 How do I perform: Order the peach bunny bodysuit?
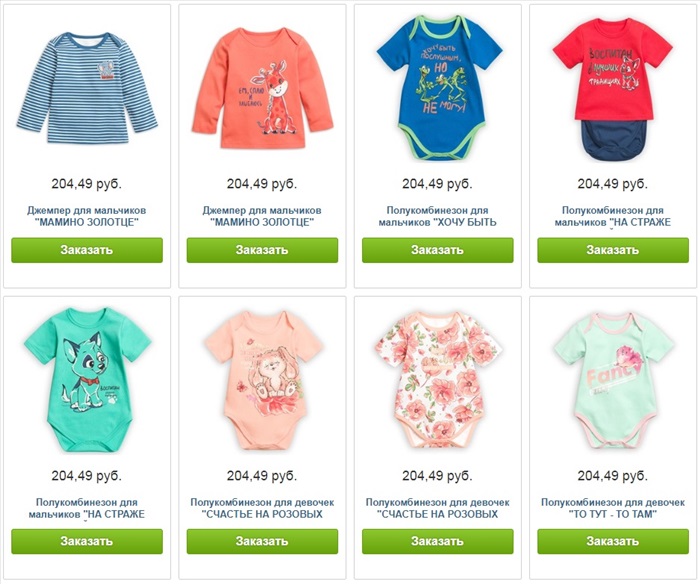[262, 542]
